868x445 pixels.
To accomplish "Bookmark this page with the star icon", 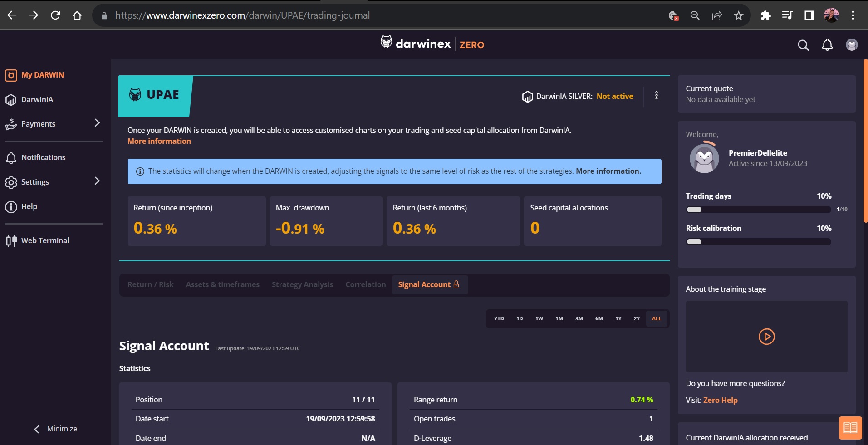I will point(739,15).
